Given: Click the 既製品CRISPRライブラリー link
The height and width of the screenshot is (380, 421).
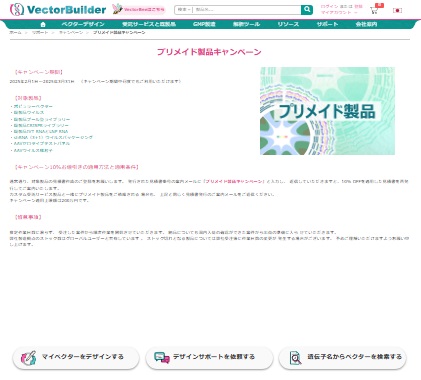Looking at the screenshot, I should coord(41,125).
